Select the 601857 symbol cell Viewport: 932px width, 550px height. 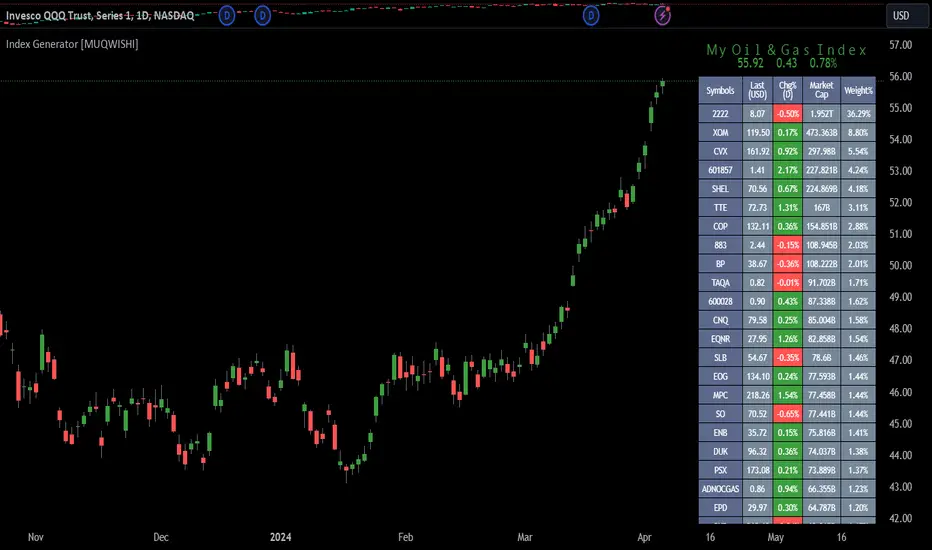point(720,170)
